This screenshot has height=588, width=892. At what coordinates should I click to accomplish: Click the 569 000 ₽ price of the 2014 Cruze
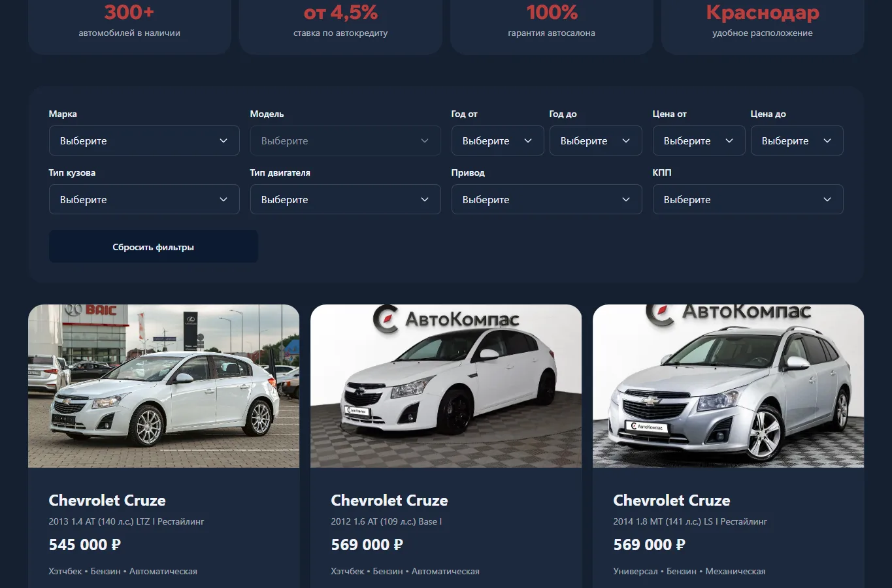click(650, 545)
